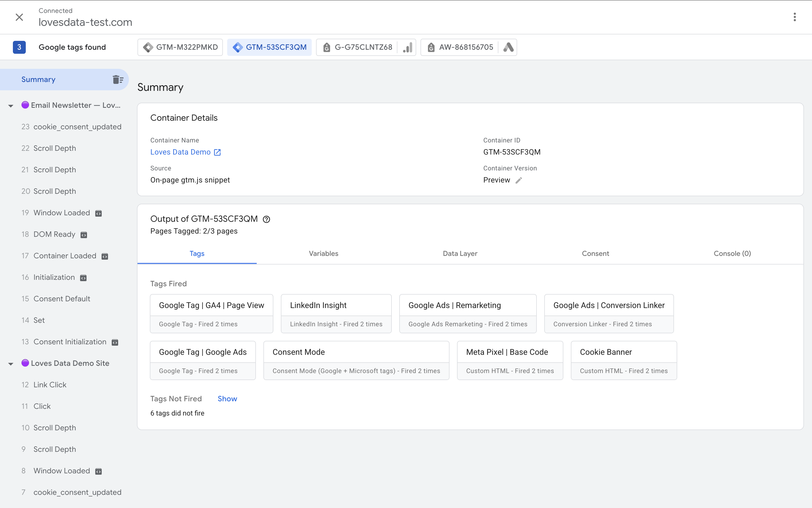The height and width of the screenshot is (508, 812).
Task: Open the Google Ads | Remarketing tag card
Action: coord(468,313)
